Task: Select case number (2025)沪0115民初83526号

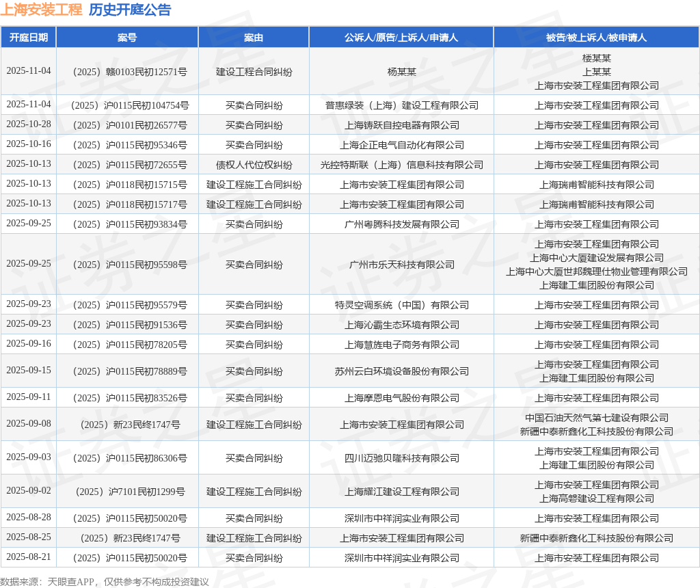Action: [x=130, y=398]
